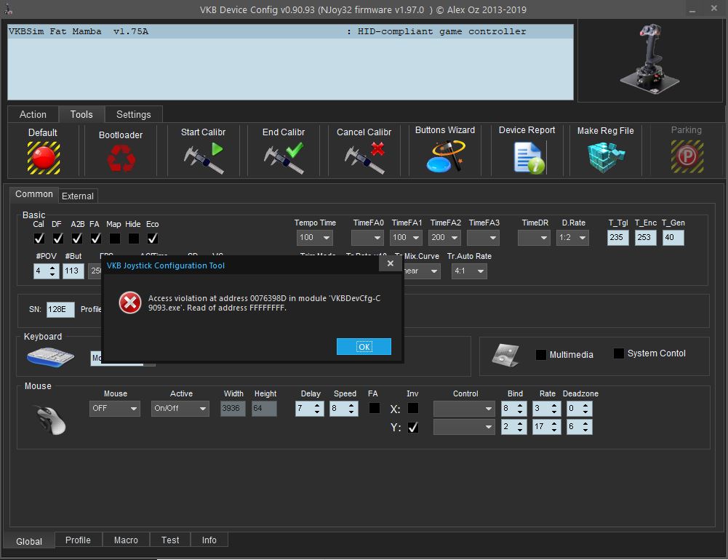
Task: Click the joystick device image
Action: coord(649,59)
